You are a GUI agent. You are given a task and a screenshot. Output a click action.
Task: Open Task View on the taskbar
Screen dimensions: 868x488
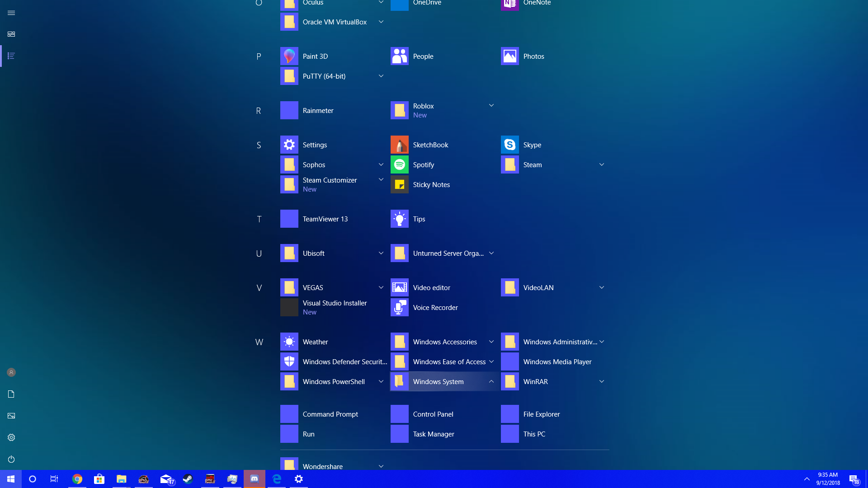(54, 479)
